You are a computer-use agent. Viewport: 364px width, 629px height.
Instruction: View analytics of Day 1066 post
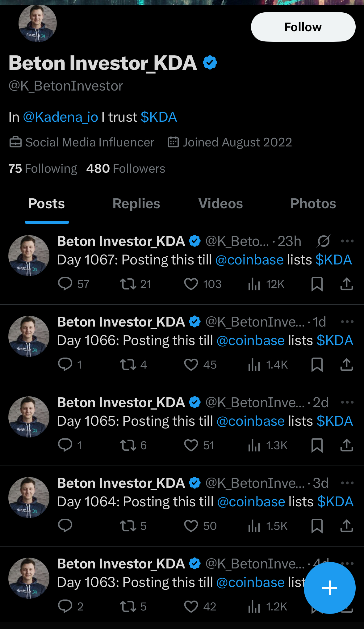point(254,365)
